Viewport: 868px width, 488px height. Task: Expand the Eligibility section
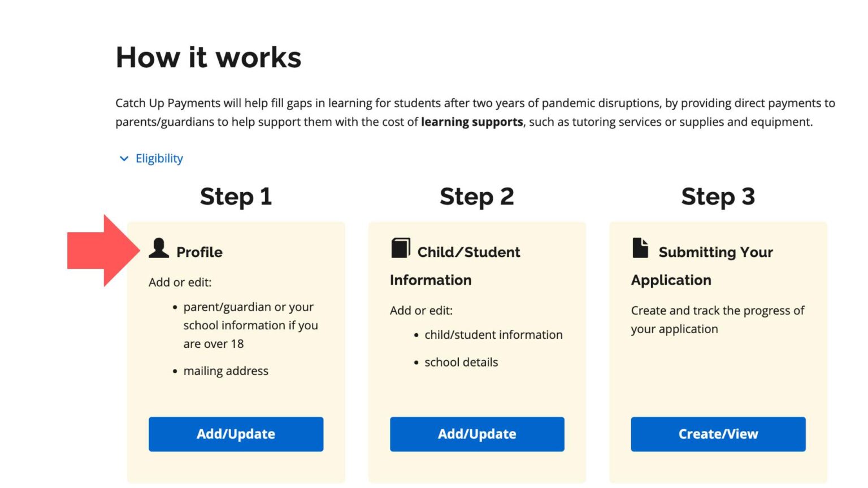point(158,158)
